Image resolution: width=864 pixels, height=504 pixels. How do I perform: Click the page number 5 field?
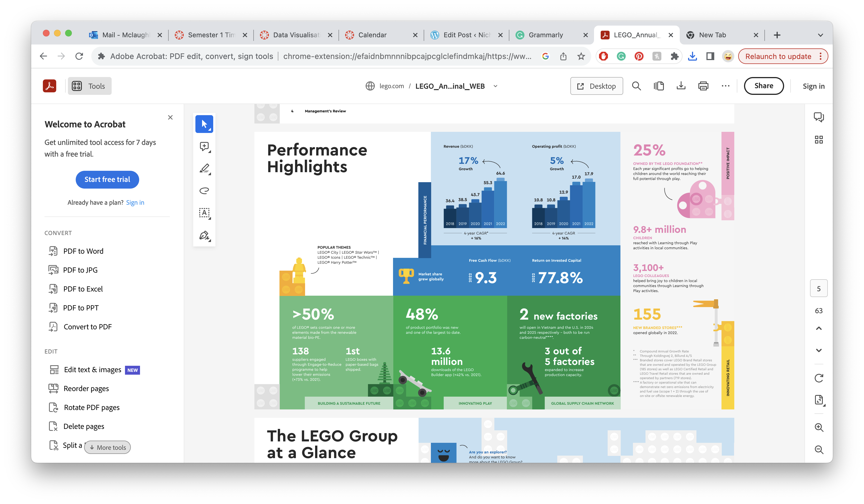pyautogui.click(x=819, y=288)
